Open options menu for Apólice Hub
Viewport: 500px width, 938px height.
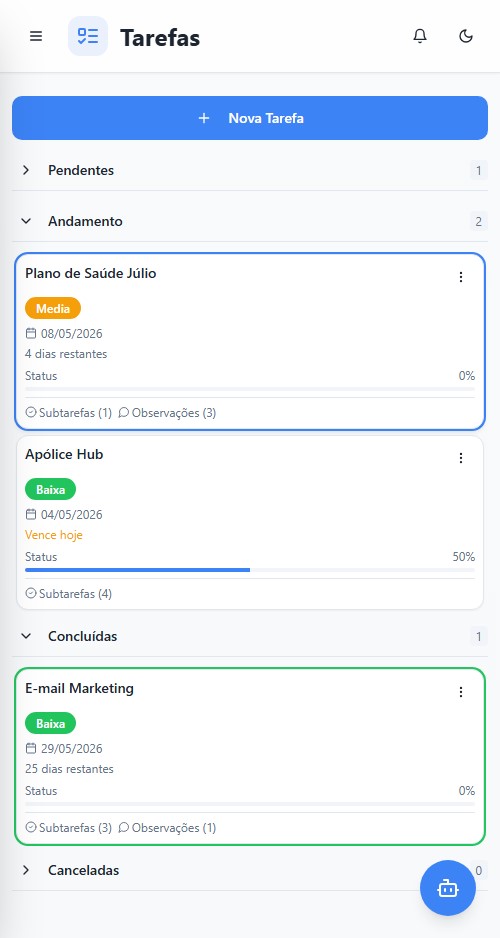[x=461, y=458]
